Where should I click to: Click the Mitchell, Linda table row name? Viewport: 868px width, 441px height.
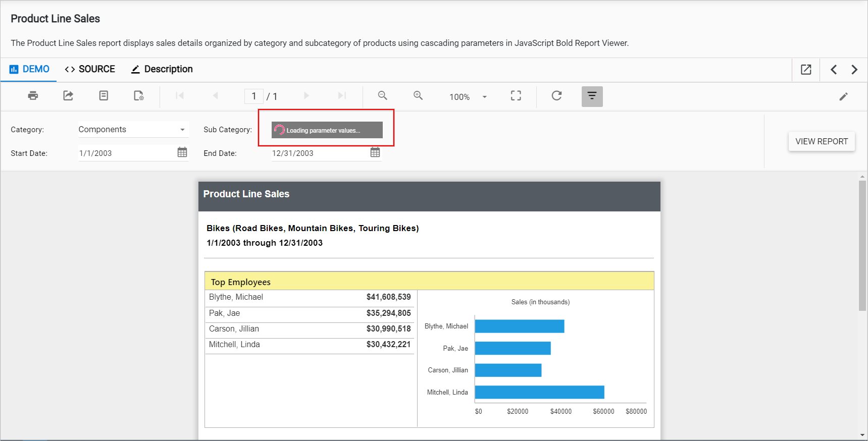(234, 345)
